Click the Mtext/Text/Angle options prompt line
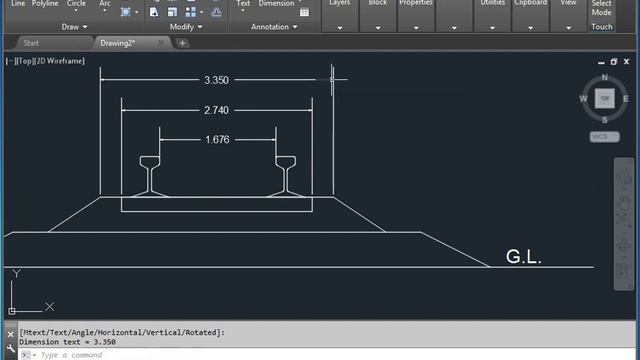Viewport: 640px width, 360px height. (x=122, y=333)
